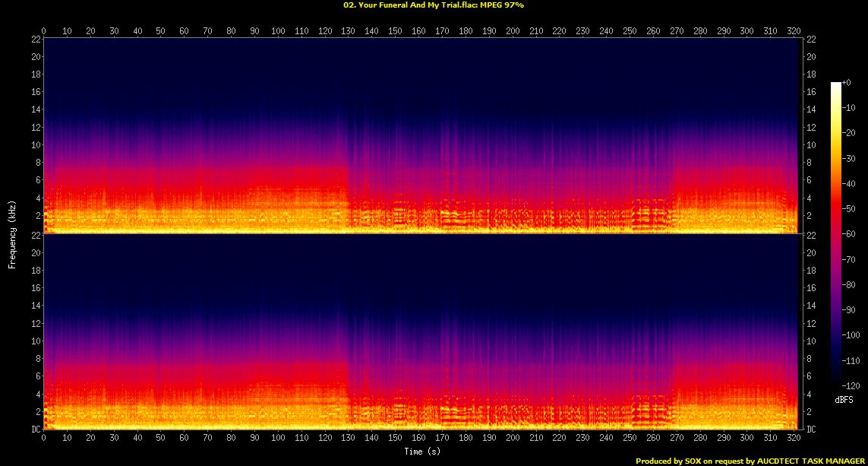Viewport: 868px width, 466px height.
Task: Click the 60 second label on the bottom time axis
Action: click(x=185, y=439)
